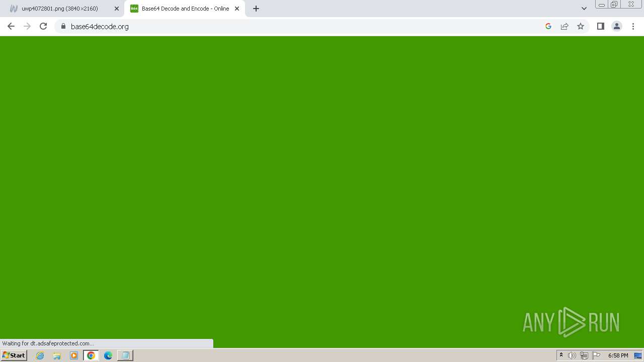Expand the tab search dropdown arrow
Viewport: 644px width, 362px height.
pos(584,9)
